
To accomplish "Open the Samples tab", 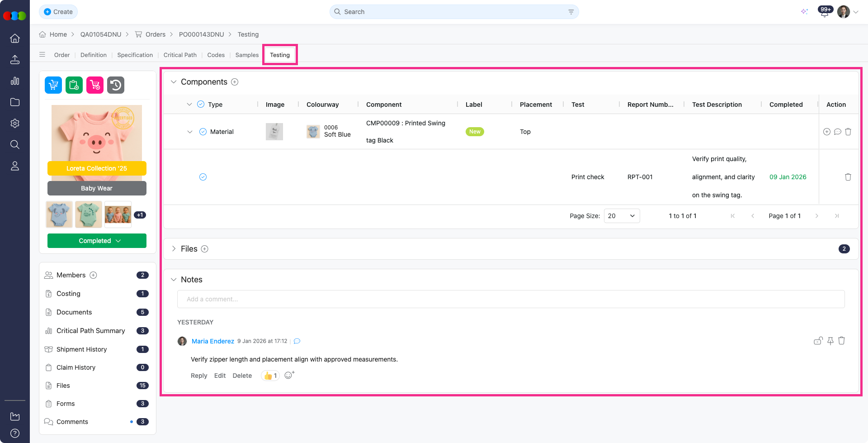I will 247,55.
